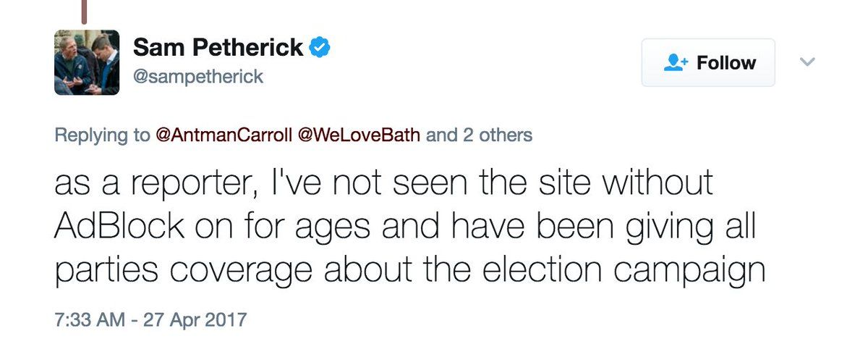Screen dimensions: 868x344
Task: Click the blue verified badge next to Sam Petherick
Action: point(320,49)
